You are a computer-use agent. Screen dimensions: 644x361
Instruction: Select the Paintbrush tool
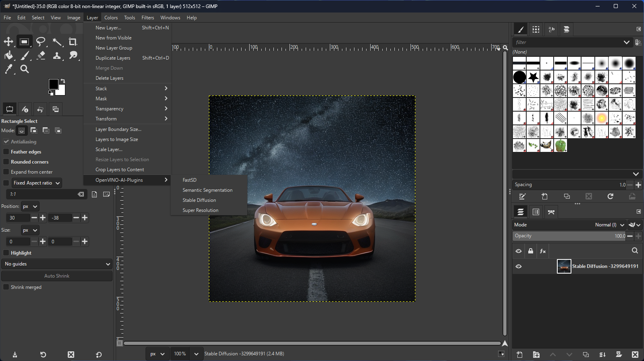click(x=25, y=55)
